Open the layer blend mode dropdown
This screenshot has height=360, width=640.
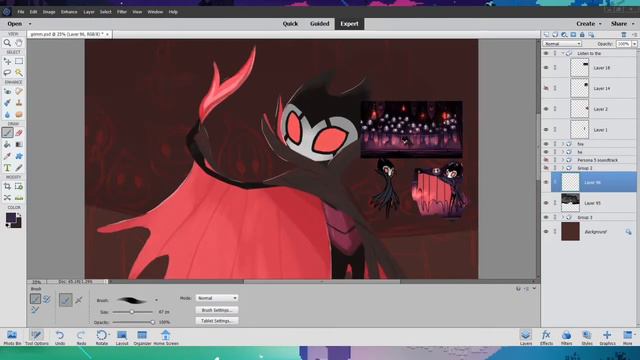click(562, 44)
